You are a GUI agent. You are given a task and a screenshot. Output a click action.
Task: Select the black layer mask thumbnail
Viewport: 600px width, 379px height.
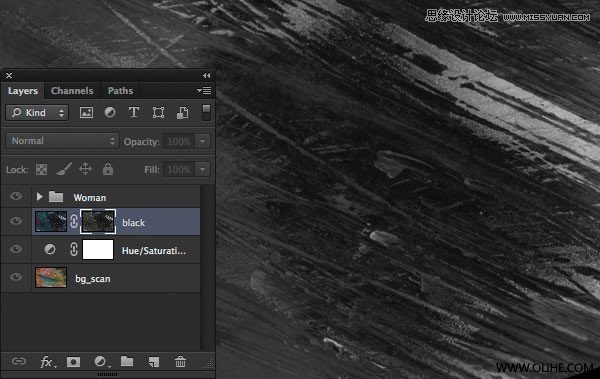tap(98, 221)
